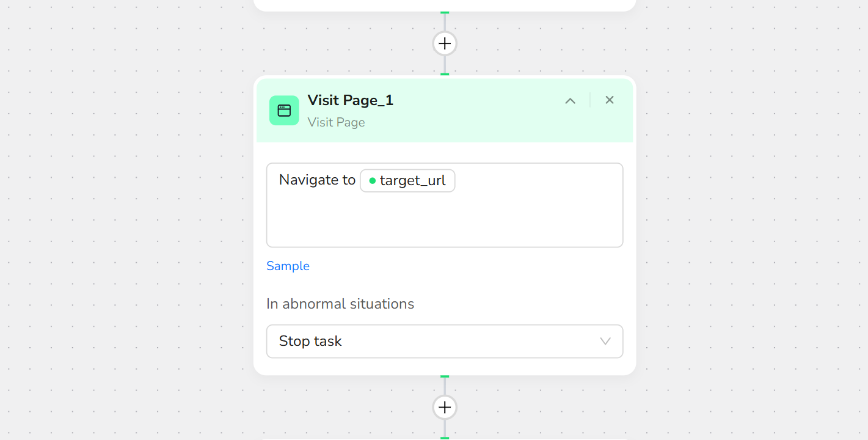Click empty space inside the instruction box
This screenshot has height=440, width=868.
point(444,220)
